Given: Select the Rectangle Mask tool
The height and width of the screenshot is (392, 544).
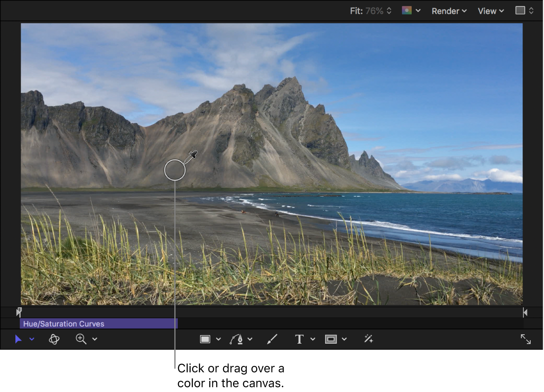Looking at the screenshot, I should pyautogui.click(x=331, y=339).
